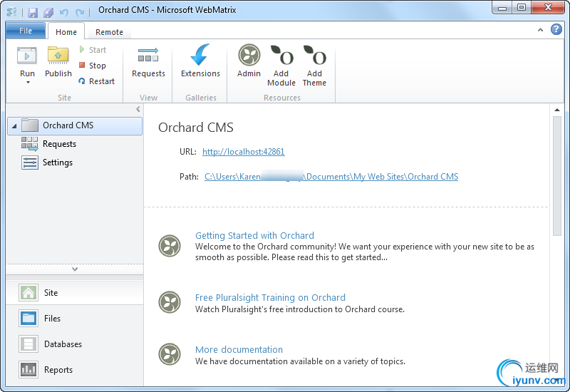Click the Save All icon
The width and height of the screenshot is (570, 392).
point(48,13)
